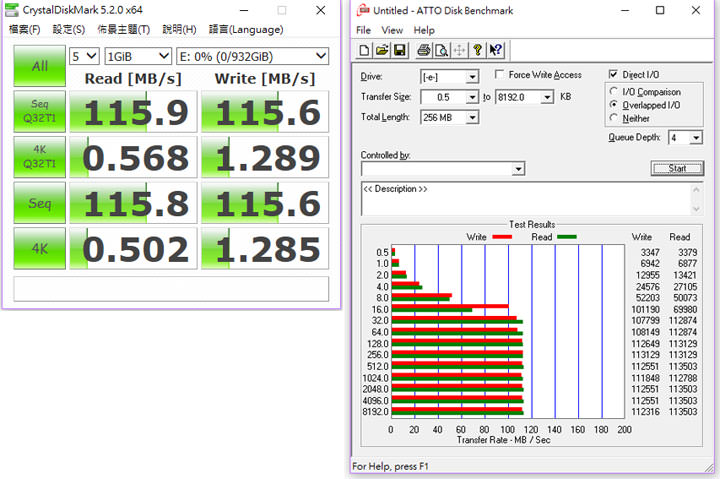Click the green All button

click(x=39, y=66)
